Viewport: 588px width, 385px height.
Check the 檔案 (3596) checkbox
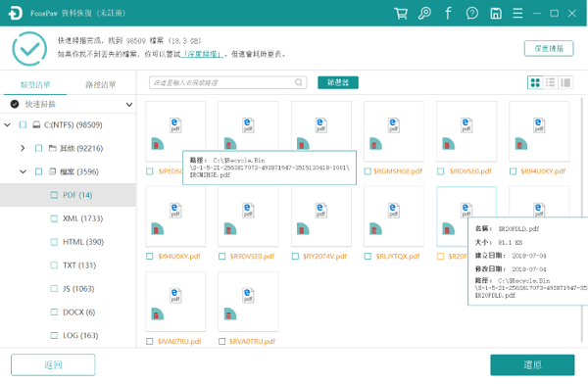[x=38, y=171]
